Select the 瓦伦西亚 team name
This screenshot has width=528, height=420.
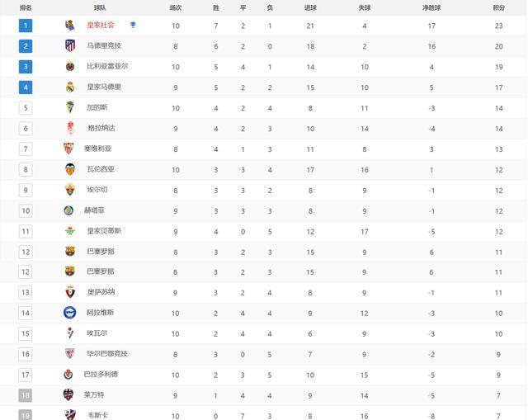pos(101,169)
